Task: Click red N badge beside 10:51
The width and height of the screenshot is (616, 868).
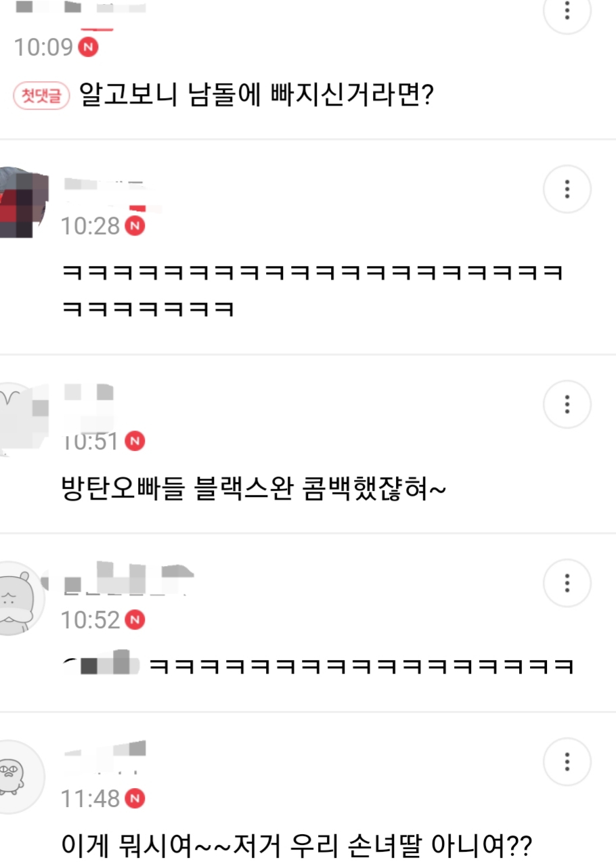Action: tap(135, 441)
